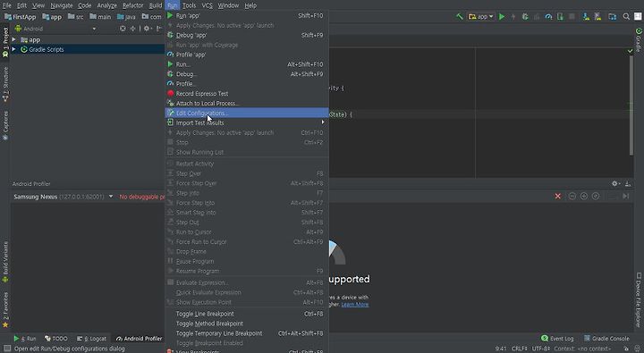Viewport: 644px width, 353px height.
Task: Expand the Gradle Scripts tree node arrow
Action: 14,49
